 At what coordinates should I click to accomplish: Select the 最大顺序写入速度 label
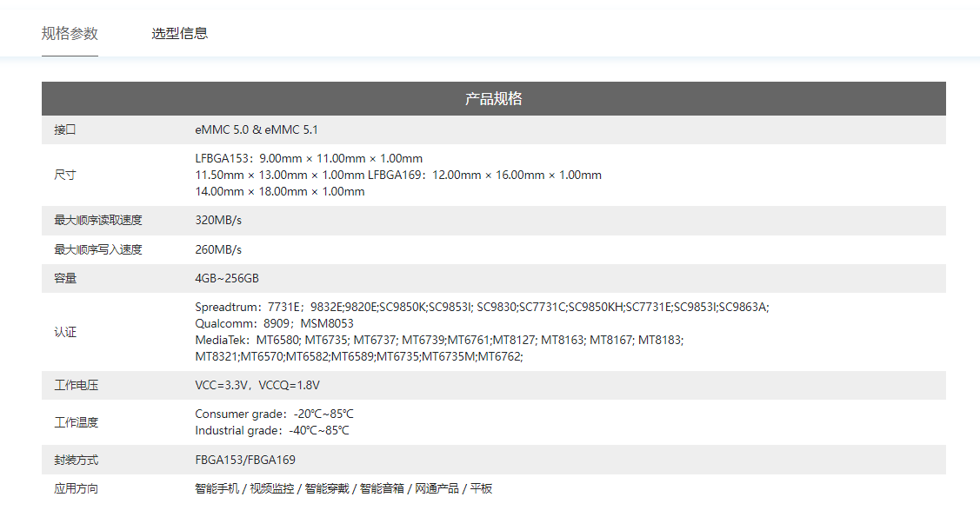pyautogui.click(x=98, y=249)
